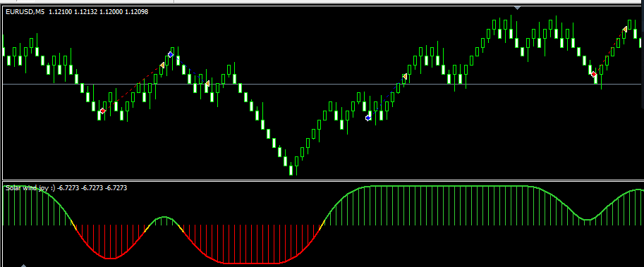Viewport: 644px width, 267px height.
Task: Select the first red dashed trade line
Action: coord(132,88)
